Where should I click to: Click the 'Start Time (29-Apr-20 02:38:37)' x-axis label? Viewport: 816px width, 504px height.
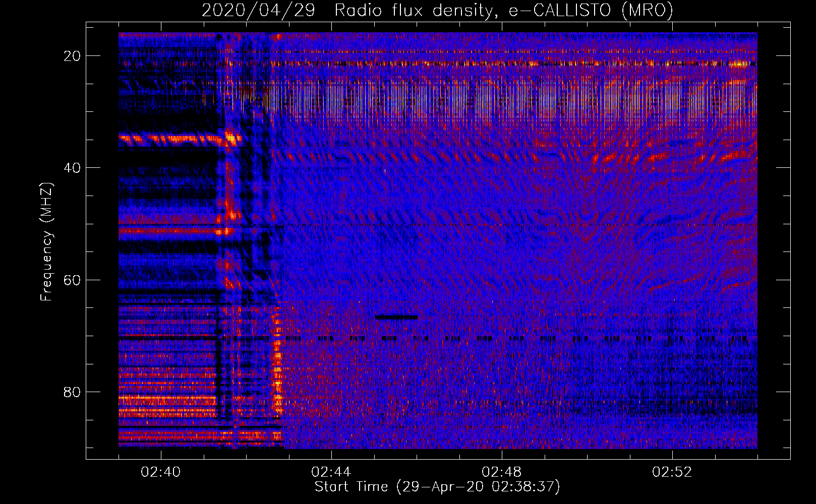(x=437, y=487)
